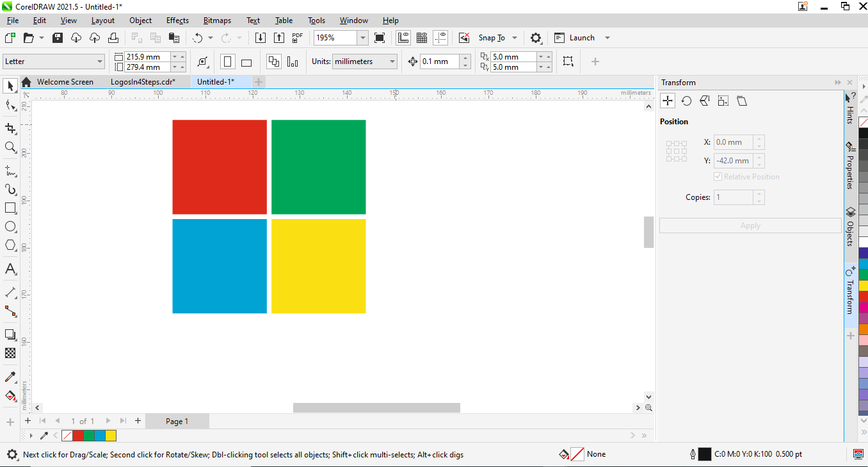Click the Export icon

coord(279,38)
